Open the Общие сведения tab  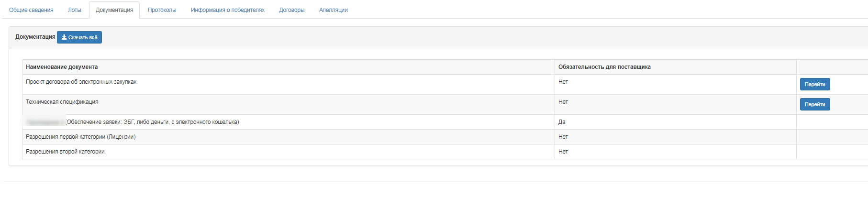[x=31, y=10]
